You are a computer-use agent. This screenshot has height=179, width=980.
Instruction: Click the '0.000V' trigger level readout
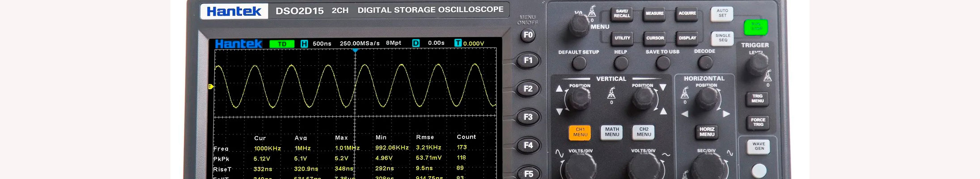[474, 43]
